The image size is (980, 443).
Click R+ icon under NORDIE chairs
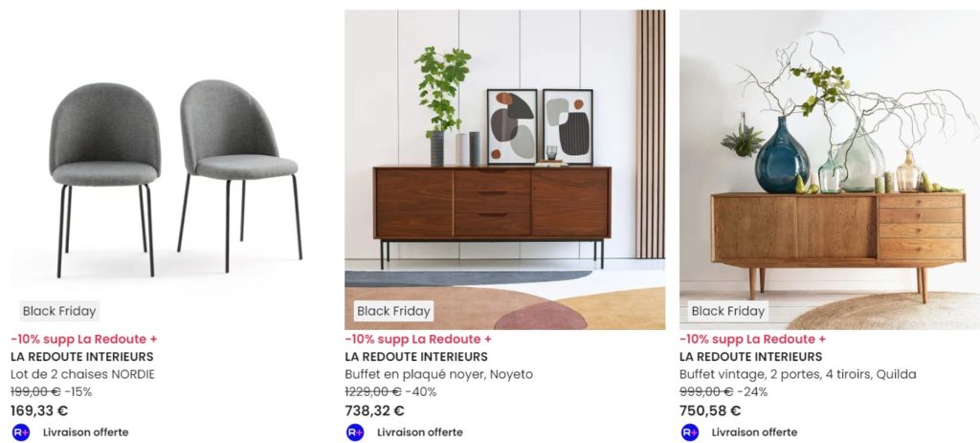tap(21, 432)
